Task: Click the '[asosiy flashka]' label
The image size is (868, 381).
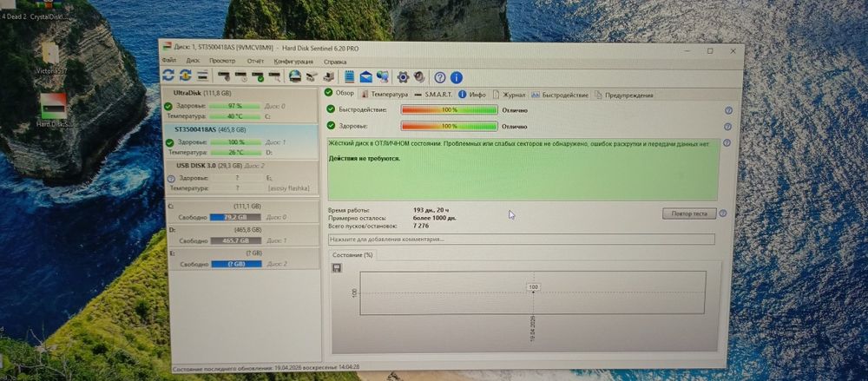Action: (x=288, y=189)
